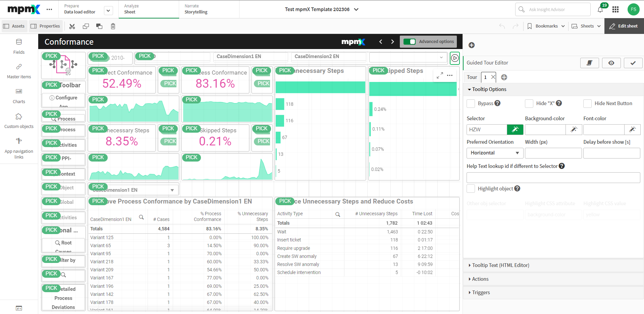Viewport: 644px width, 314px height.
Task: Toggle the Properties panel
Action: (45, 26)
